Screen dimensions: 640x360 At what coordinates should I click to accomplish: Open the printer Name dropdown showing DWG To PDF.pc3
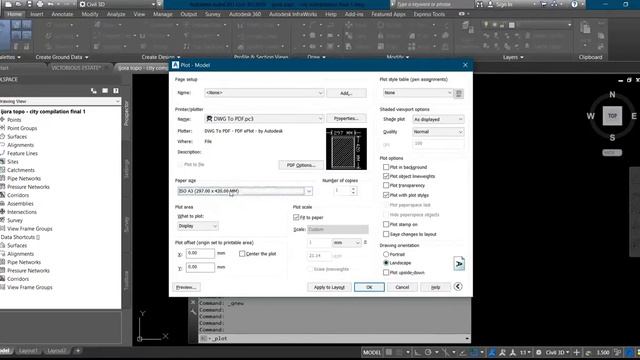pyautogui.click(x=264, y=119)
